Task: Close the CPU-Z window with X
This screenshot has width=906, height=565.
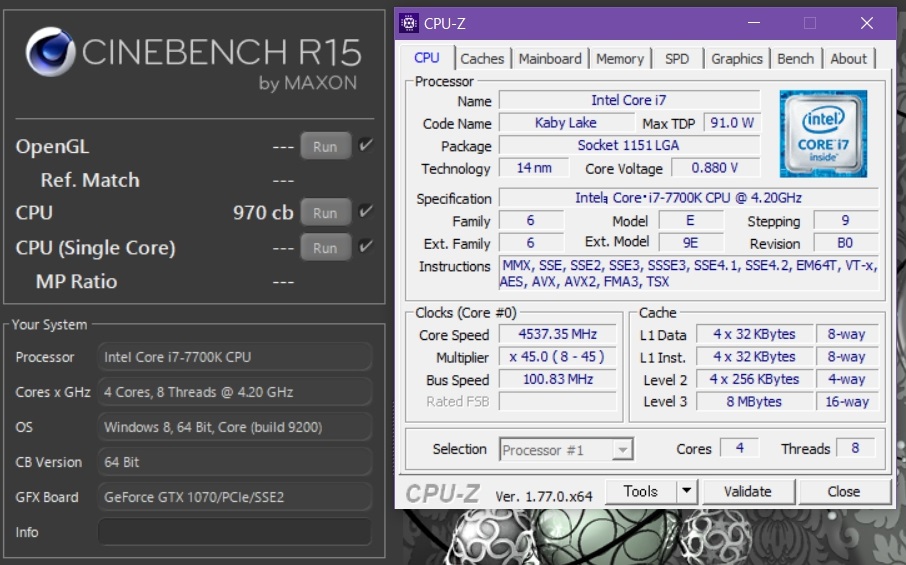Action: coord(867,23)
